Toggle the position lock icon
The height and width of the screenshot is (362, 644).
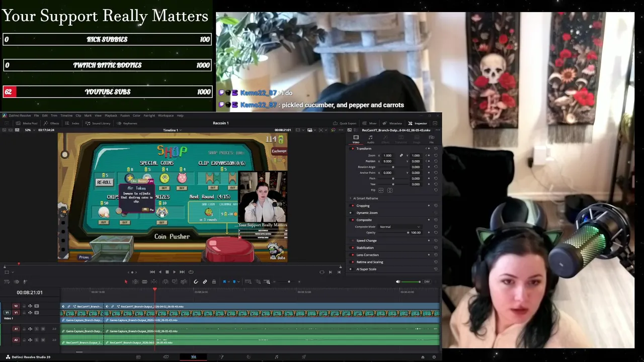pos(214,282)
